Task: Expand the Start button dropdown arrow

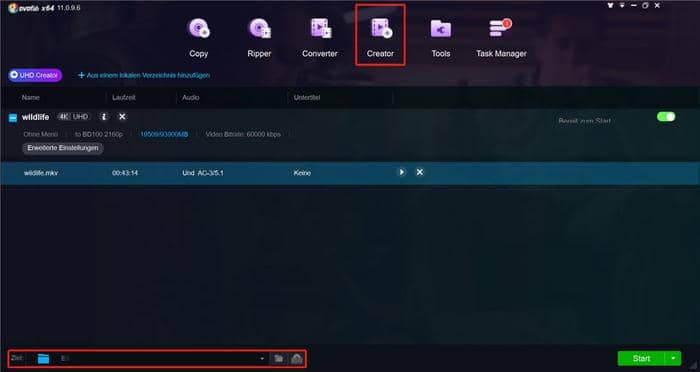Action: [x=673, y=359]
